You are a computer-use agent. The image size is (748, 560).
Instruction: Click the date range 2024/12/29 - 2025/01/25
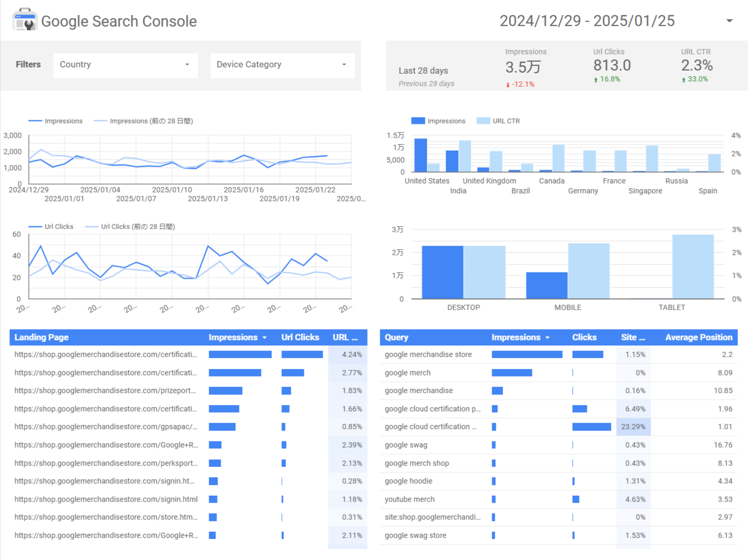pos(587,21)
